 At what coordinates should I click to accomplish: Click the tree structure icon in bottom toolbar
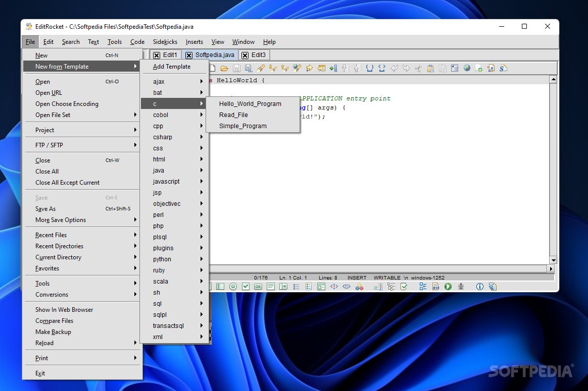coord(391,287)
